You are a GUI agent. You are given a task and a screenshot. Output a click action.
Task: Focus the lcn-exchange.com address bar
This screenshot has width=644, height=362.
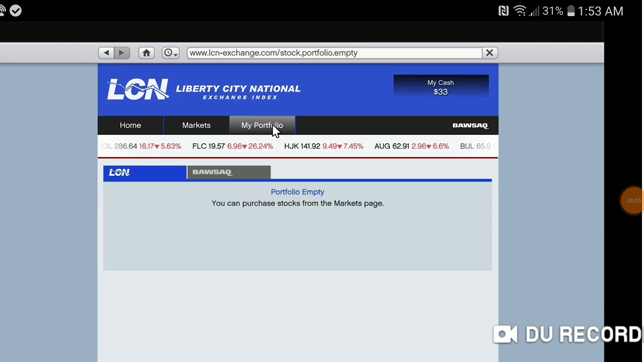pyautogui.click(x=334, y=53)
